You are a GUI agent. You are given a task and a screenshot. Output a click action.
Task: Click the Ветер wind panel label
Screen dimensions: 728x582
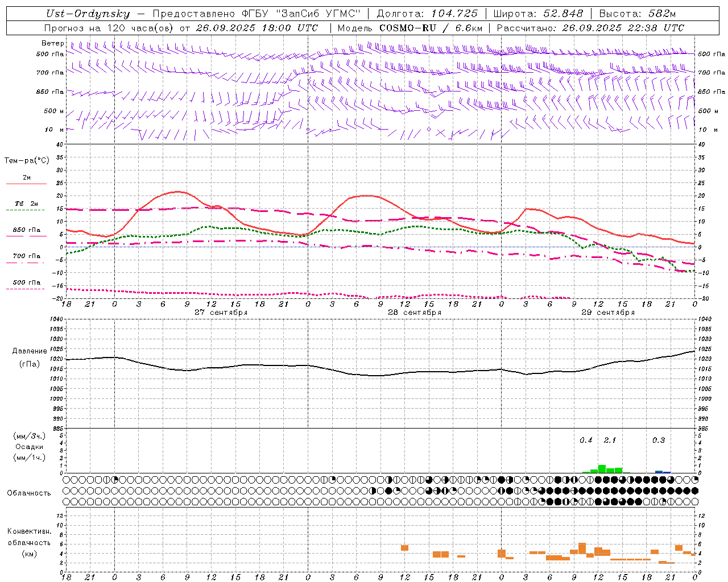pos(52,43)
